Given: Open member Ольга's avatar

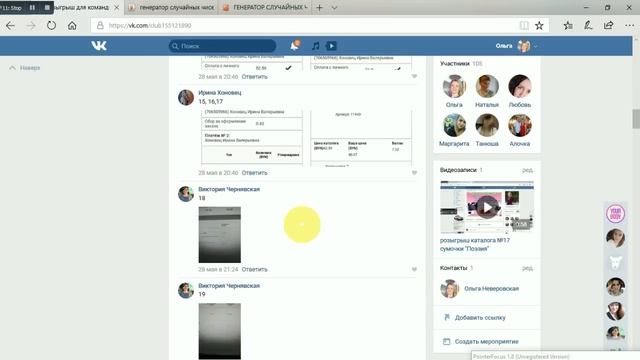Looking at the screenshot, I should (x=454, y=86).
